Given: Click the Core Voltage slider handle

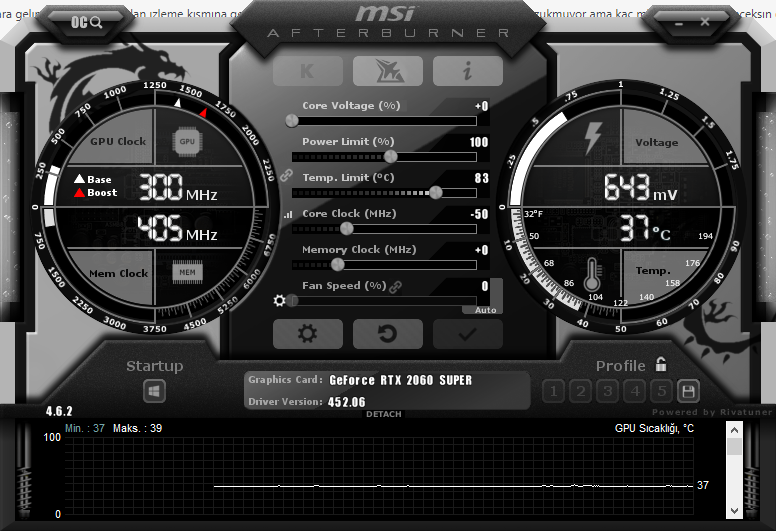Looking at the screenshot, I should (292, 121).
